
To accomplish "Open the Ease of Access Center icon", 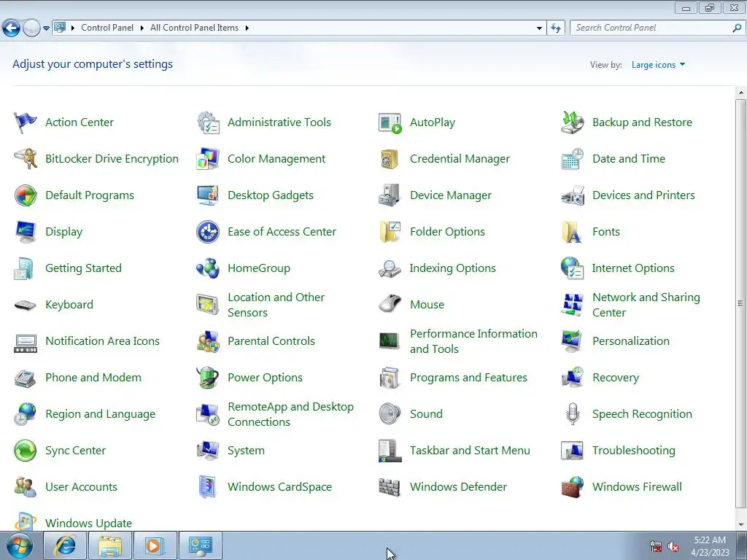I will pos(208,232).
